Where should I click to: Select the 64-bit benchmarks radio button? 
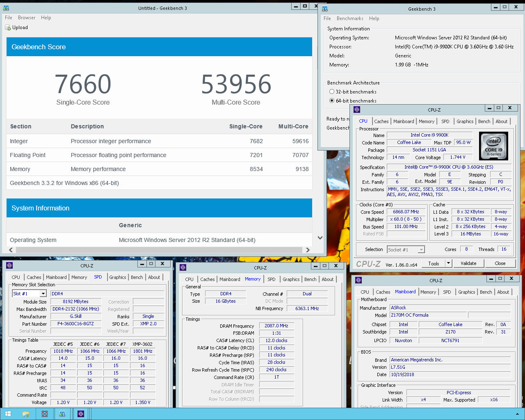pyautogui.click(x=332, y=100)
